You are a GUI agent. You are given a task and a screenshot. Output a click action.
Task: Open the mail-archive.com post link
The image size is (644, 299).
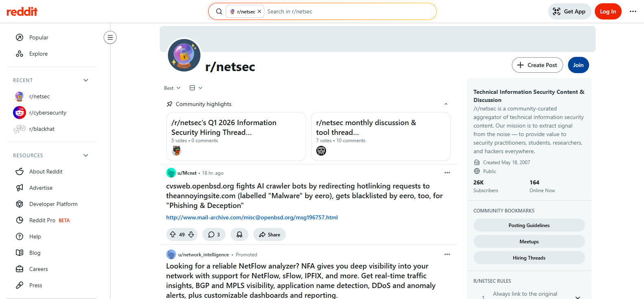coord(252,217)
